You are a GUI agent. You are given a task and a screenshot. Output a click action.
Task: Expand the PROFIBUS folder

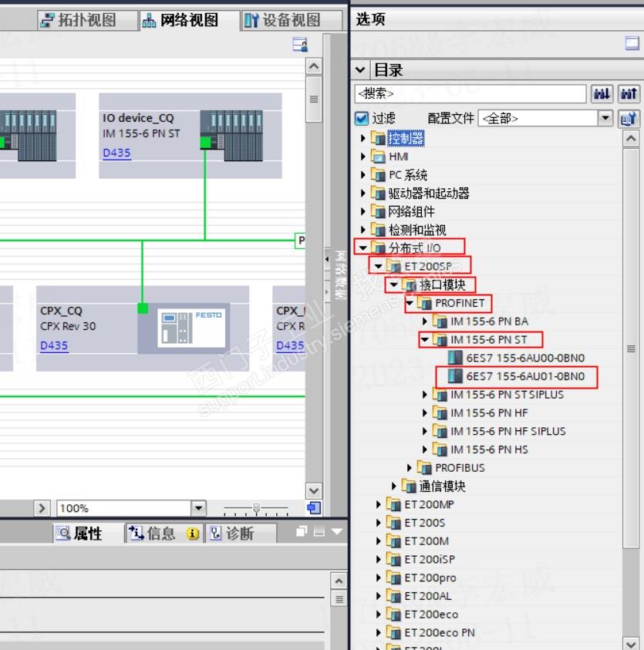[410, 467]
